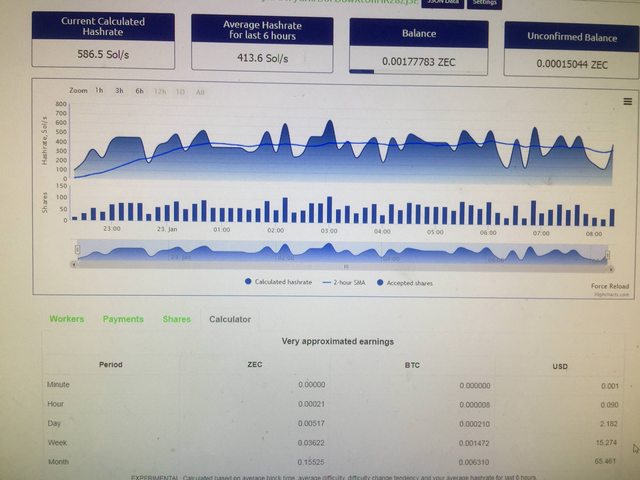This screenshot has height=480, width=640.
Task: Click the ZEC column header
Action: 255,364
